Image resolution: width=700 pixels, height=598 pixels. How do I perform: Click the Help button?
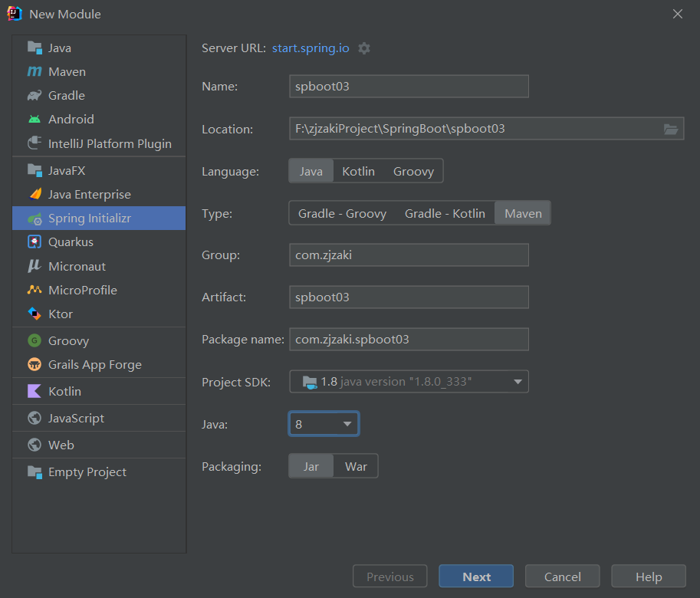pyautogui.click(x=649, y=577)
